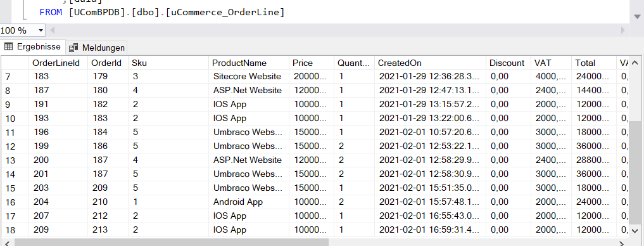644x246 pixels.
Task: Select the ProductName column header
Action: click(x=249, y=63)
